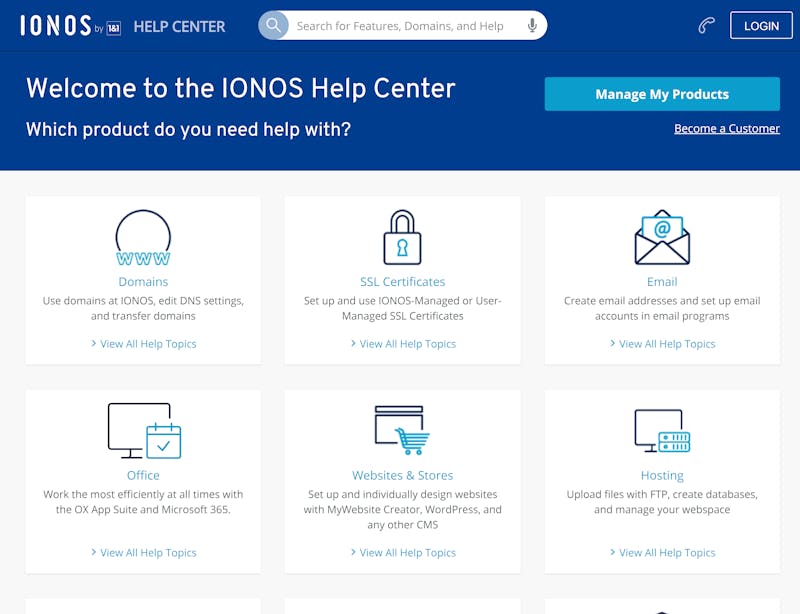
Task: Go to HELP CENTER header link
Action: pos(179,27)
